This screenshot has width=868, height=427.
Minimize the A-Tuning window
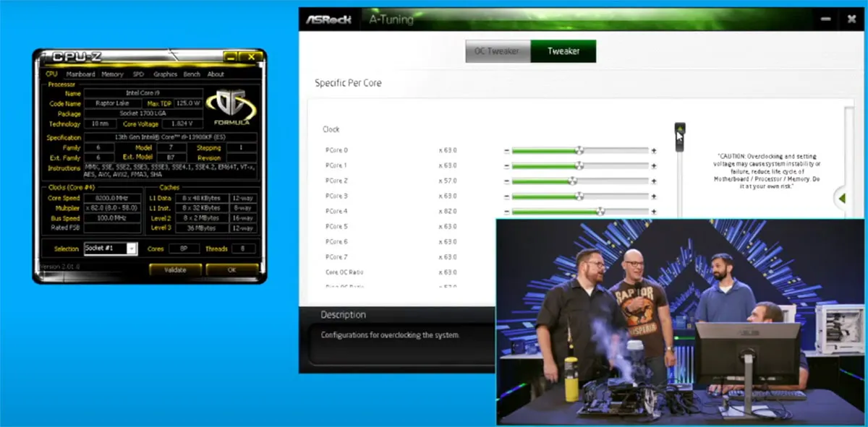pos(826,20)
